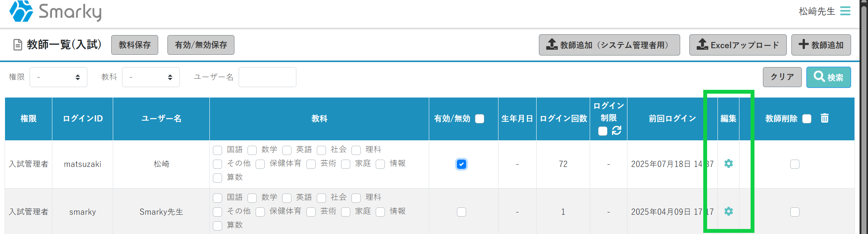Image resolution: width=868 pixels, height=234 pixels.
Task: Click the trash icon in 教師削除 header
Action: [825, 118]
